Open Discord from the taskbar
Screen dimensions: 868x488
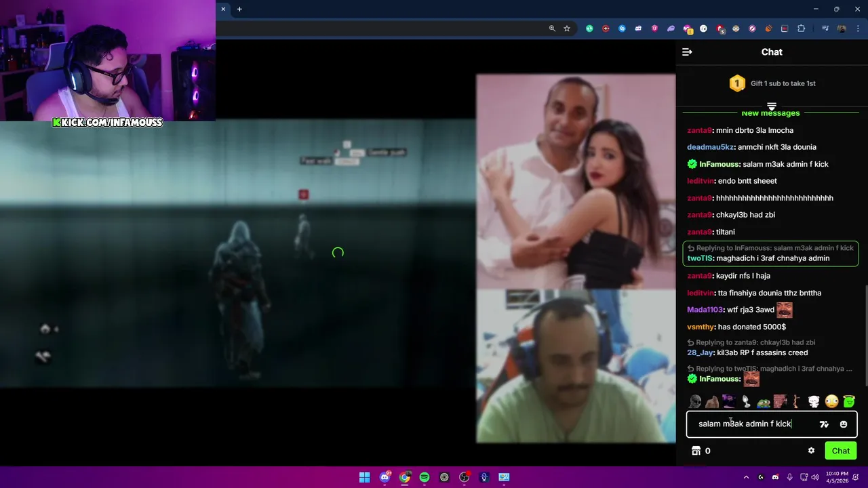[385, 477]
